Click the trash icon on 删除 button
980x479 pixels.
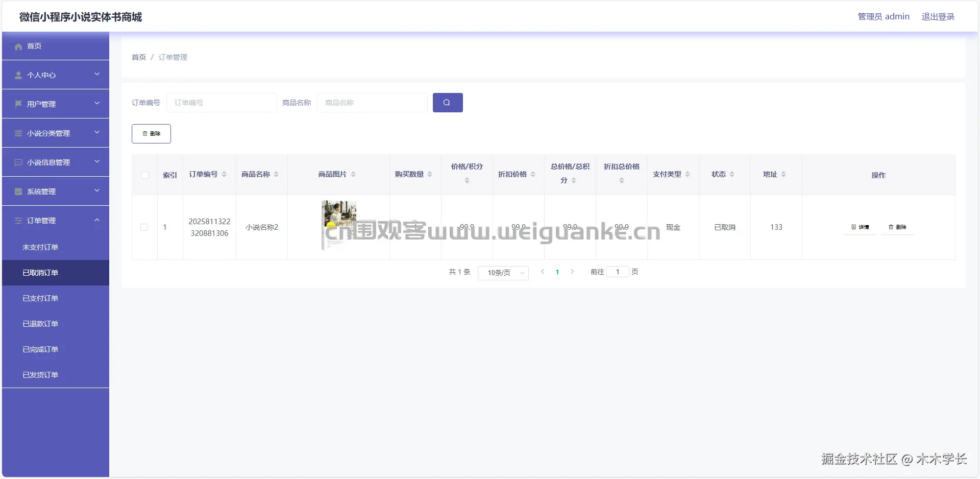[x=145, y=133]
